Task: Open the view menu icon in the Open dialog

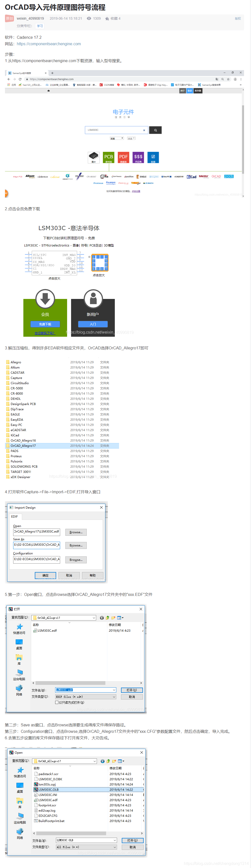Action: tap(121, 761)
